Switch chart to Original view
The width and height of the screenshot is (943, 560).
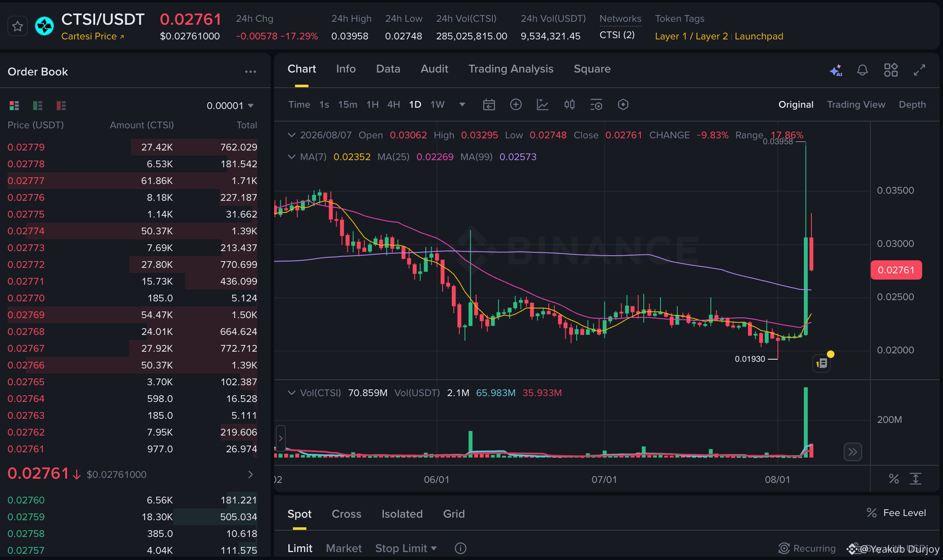point(796,105)
